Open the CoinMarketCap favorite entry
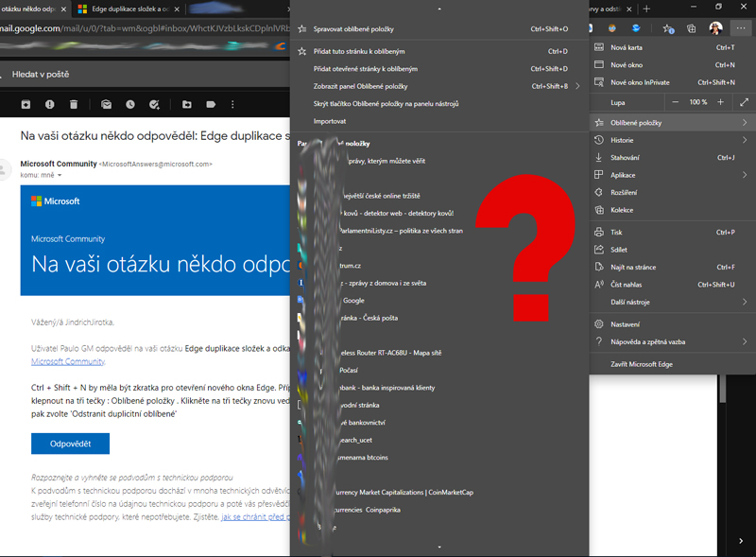This screenshot has width=756, height=557. [x=438, y=493]
